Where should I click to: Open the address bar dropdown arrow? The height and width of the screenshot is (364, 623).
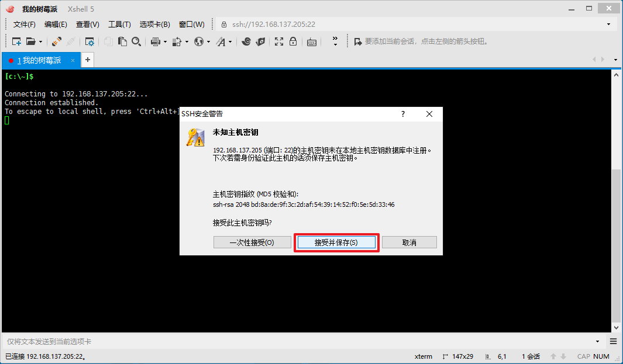pos(608,25)
